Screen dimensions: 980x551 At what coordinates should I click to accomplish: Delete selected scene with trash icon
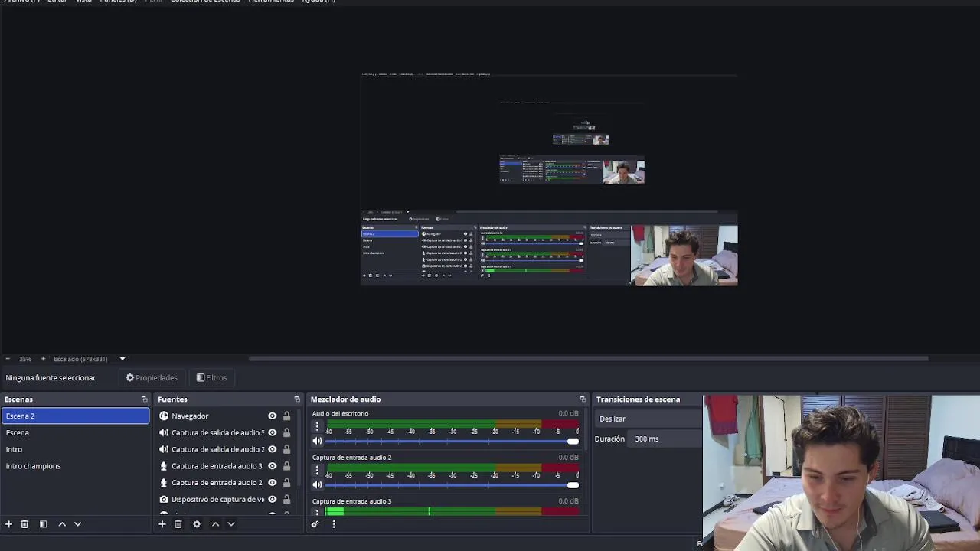coord(24,524)
